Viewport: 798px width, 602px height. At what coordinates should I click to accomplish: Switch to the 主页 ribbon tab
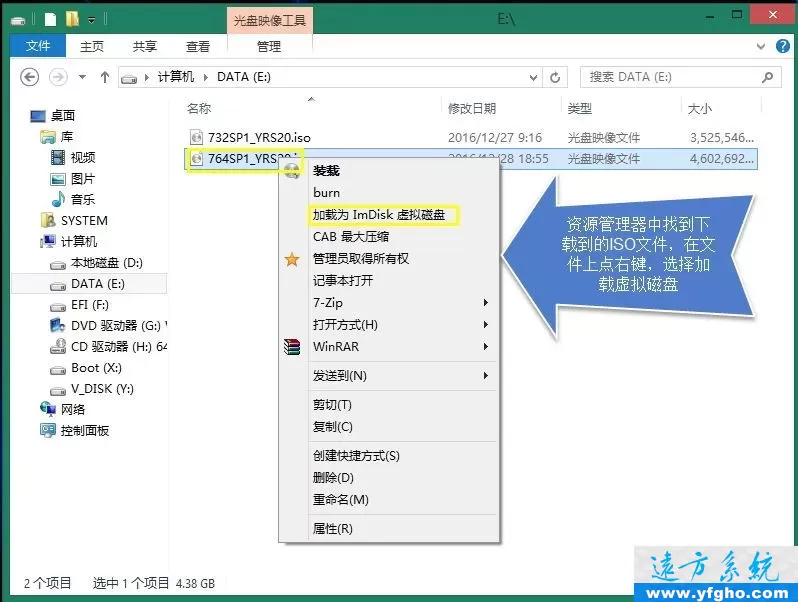pos(92,46)
